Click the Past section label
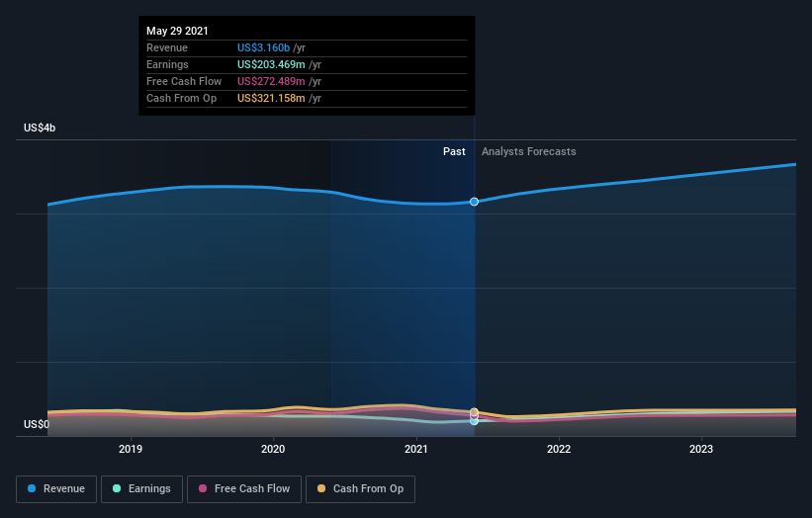This screenshot has height=518, width=812. tap(454, 151)
